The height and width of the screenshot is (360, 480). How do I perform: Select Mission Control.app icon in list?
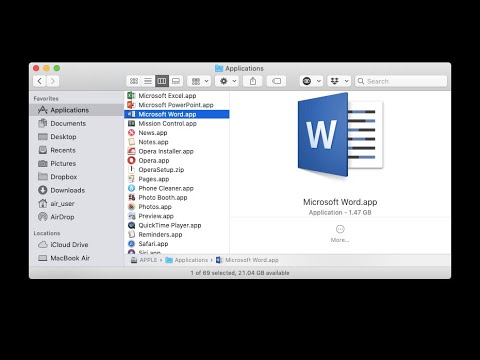click(x=131, y=123)
